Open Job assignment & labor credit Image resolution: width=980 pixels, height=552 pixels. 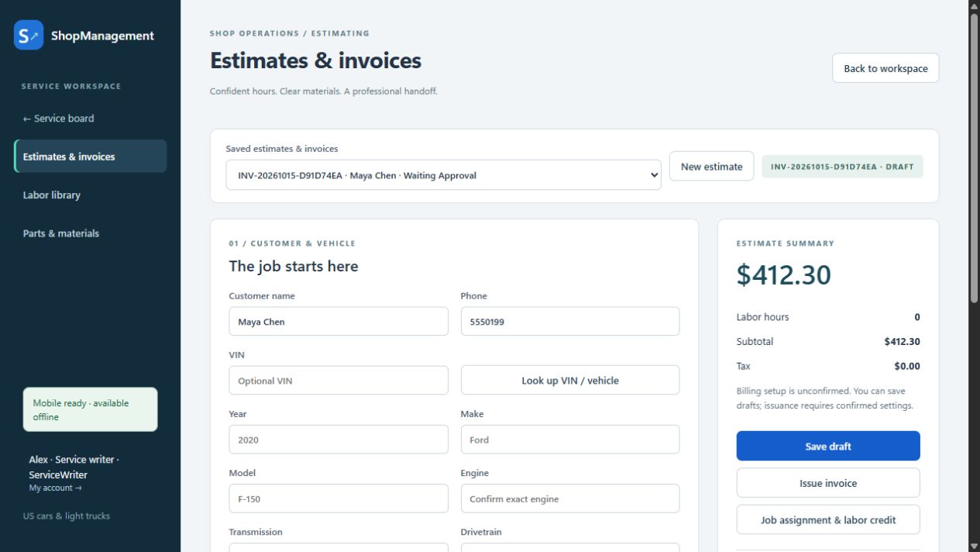(x=828, y=520)
